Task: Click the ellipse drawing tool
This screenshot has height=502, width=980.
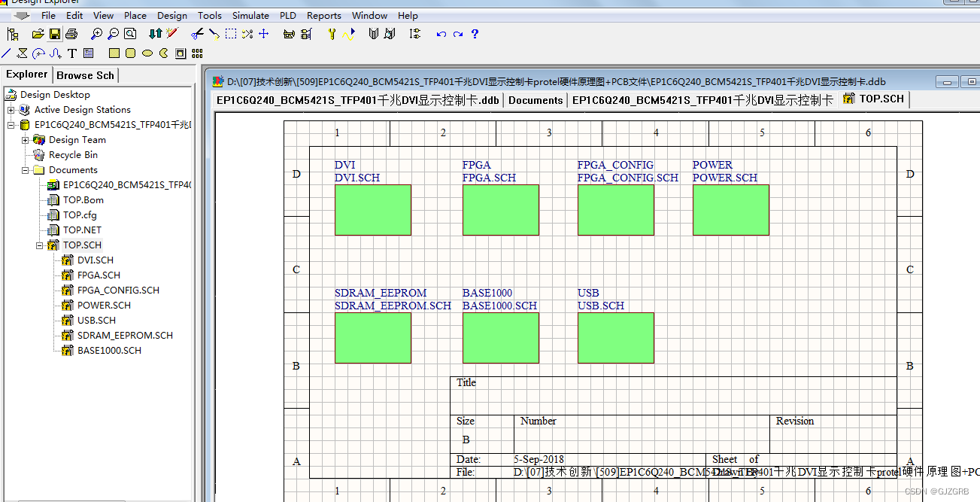Action: (147, 53)
